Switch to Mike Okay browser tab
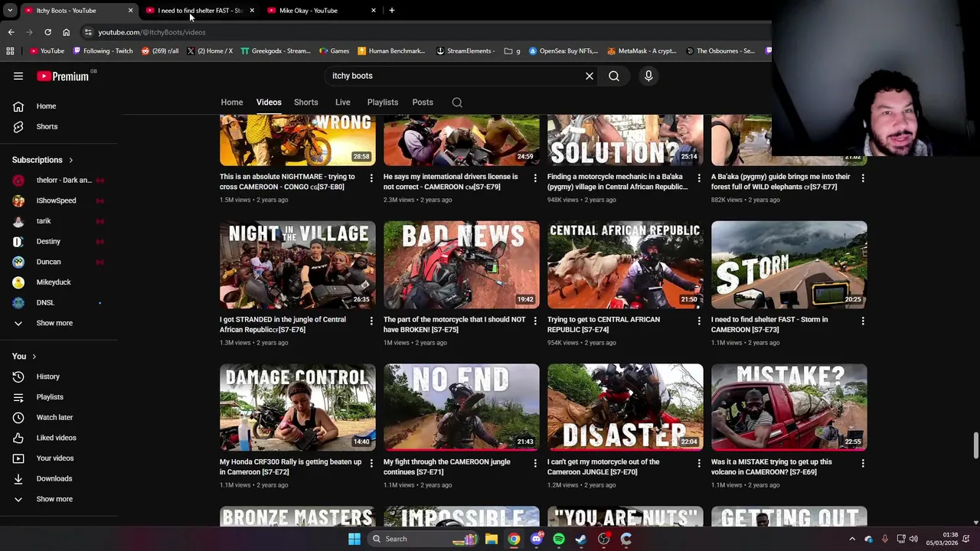 tap(322, 11)
